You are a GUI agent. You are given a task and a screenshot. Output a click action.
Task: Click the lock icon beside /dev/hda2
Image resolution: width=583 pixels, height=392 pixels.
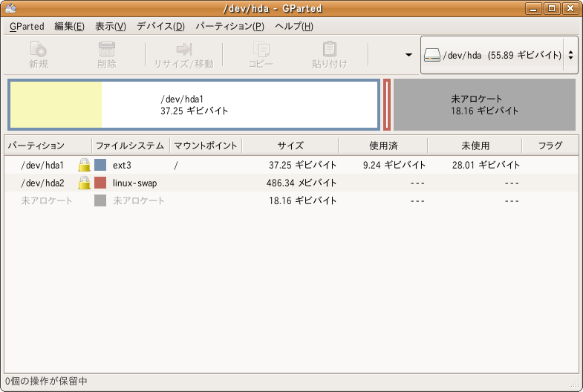coord(85,183)
